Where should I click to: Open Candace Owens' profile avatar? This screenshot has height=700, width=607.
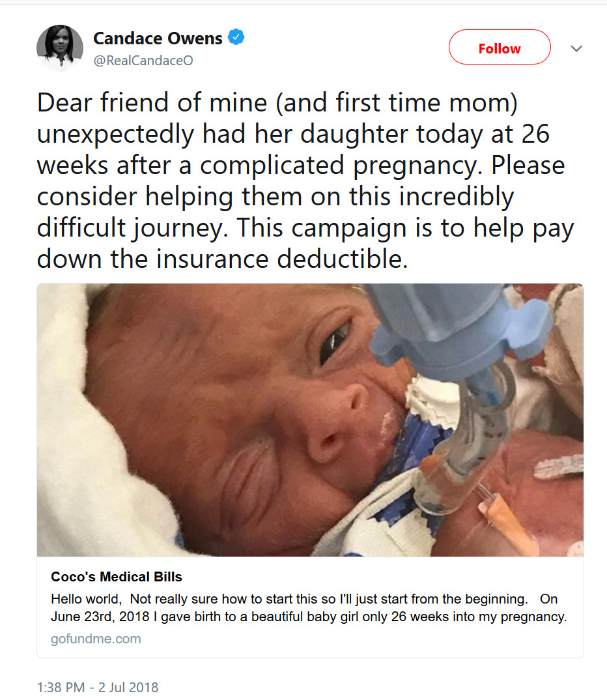coord(60,48)
